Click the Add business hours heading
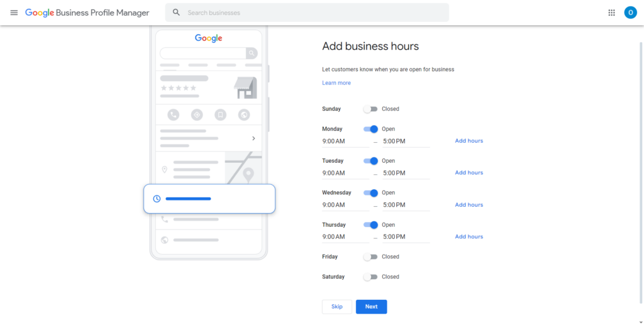This screenshot has width=644, height=325. 370,47
